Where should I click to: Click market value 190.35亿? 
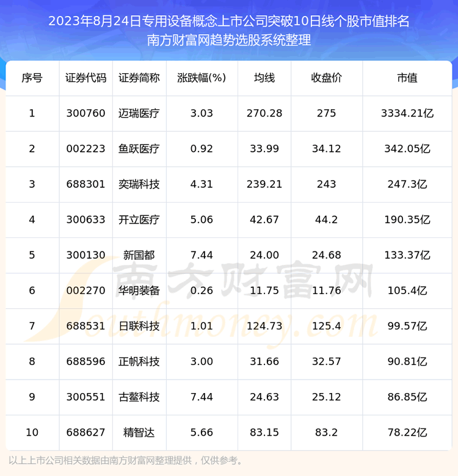coord(407,220)
